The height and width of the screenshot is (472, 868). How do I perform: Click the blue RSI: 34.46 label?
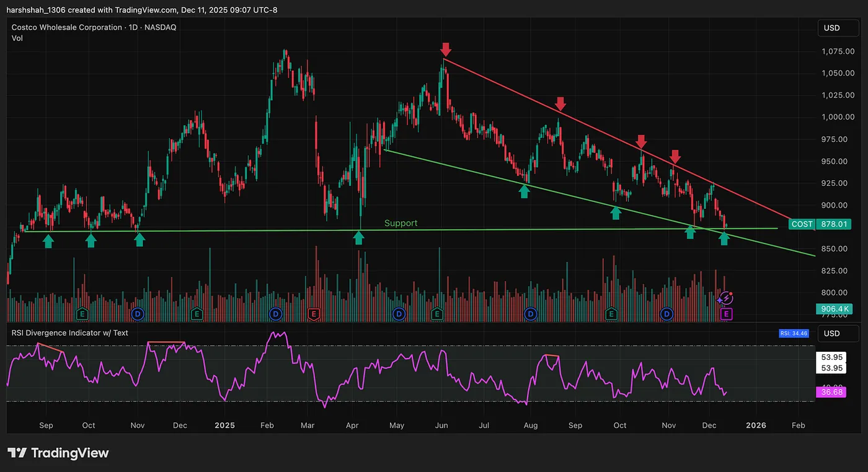pos(794,333)
